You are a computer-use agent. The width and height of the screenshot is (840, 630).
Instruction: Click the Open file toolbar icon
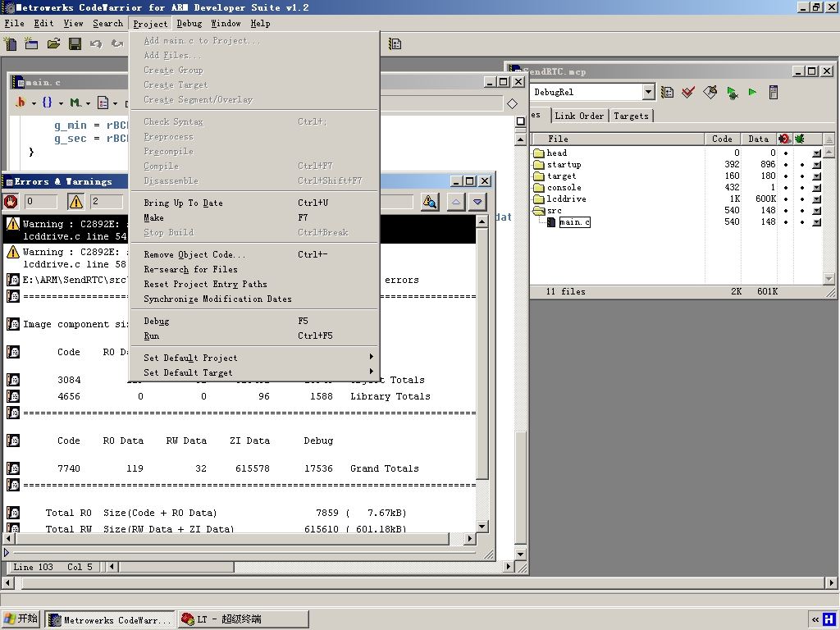(x=53, y=43)
